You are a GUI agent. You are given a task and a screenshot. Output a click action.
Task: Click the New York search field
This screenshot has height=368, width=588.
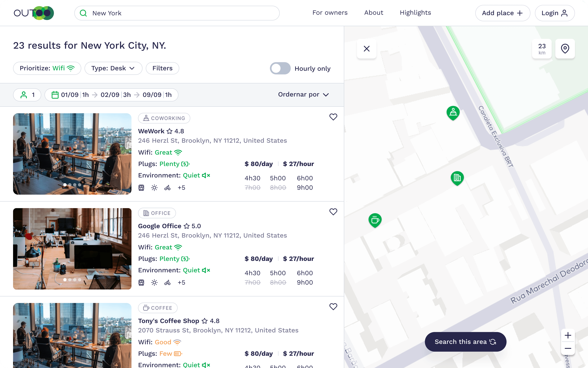point(177,13)
